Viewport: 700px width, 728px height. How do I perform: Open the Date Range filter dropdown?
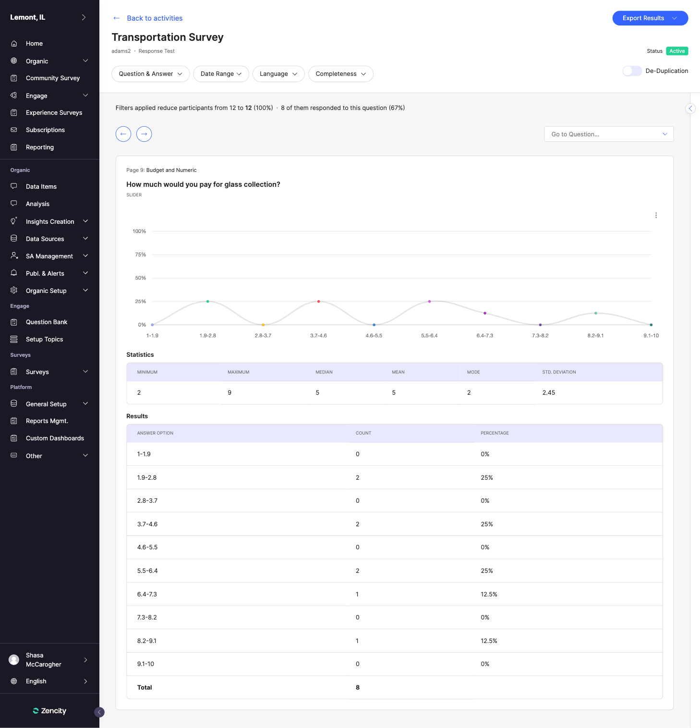(x=221, y=74)
